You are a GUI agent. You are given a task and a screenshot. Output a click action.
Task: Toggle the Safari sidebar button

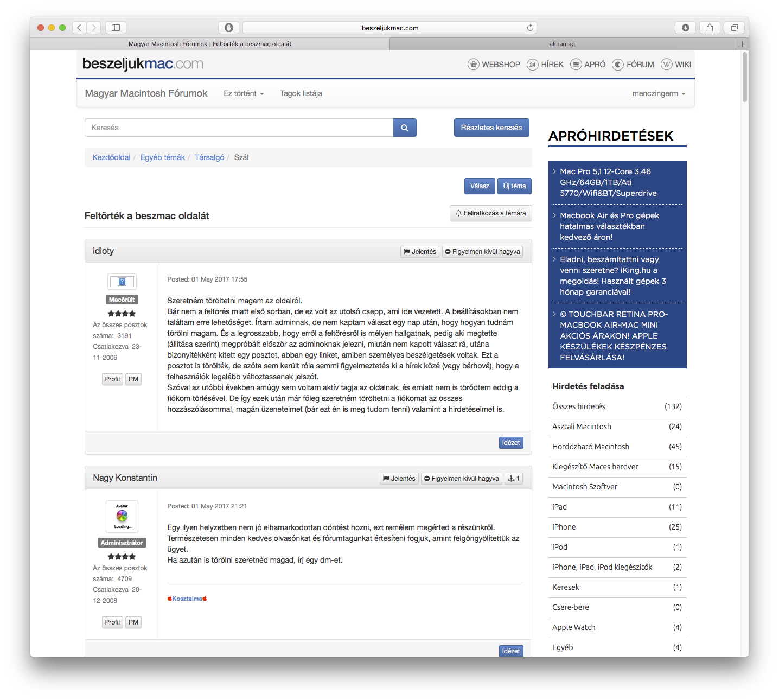[116, 28]
